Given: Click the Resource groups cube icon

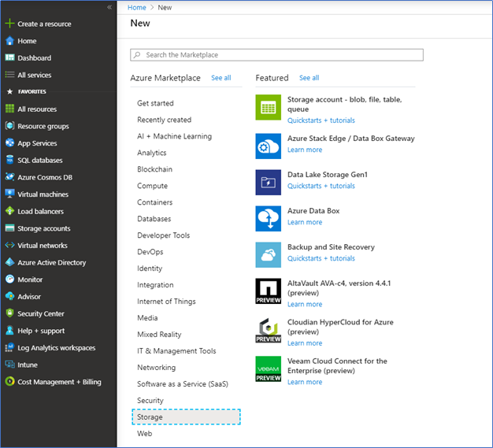Looking at the screenshot, I should [9, 126].
